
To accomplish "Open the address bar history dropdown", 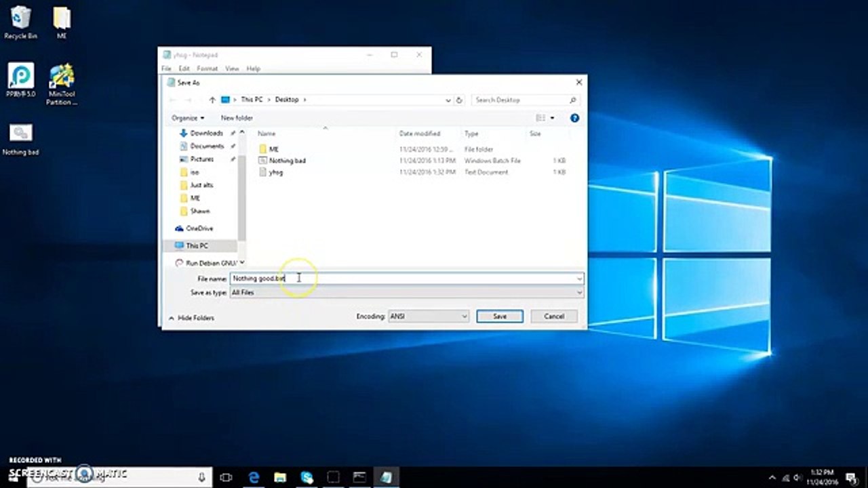I will click(448, 100).
